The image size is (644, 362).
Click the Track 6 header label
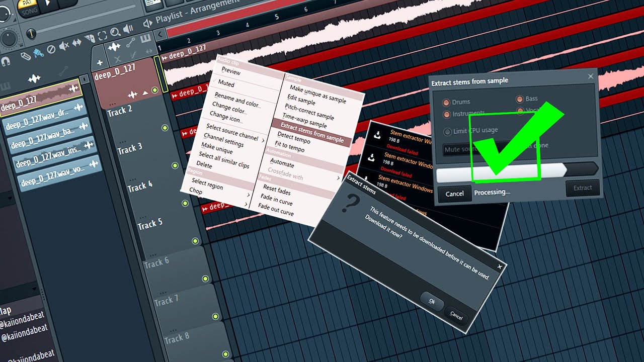pos(156,263)
